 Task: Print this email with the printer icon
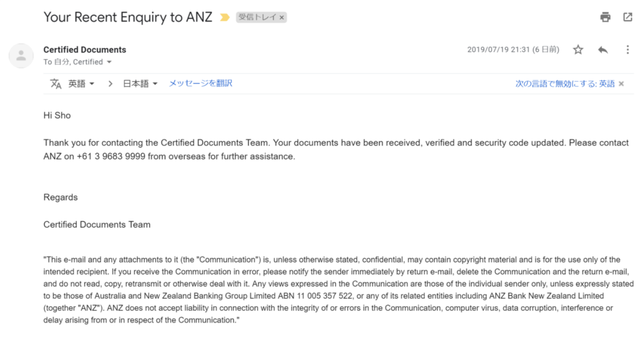(605, 17)
